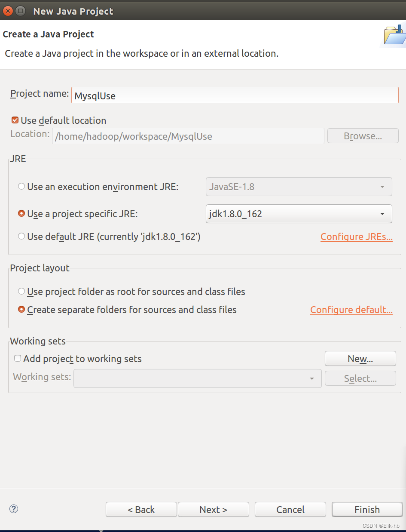Open Configure default project layout link
This screenshot has height=532, width=406.
(x=351, y=310)
